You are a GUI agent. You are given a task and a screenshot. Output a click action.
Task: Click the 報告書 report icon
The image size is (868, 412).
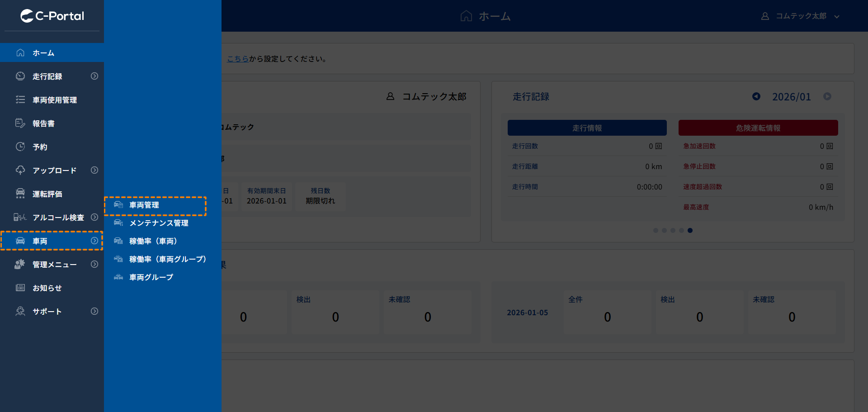20,123
